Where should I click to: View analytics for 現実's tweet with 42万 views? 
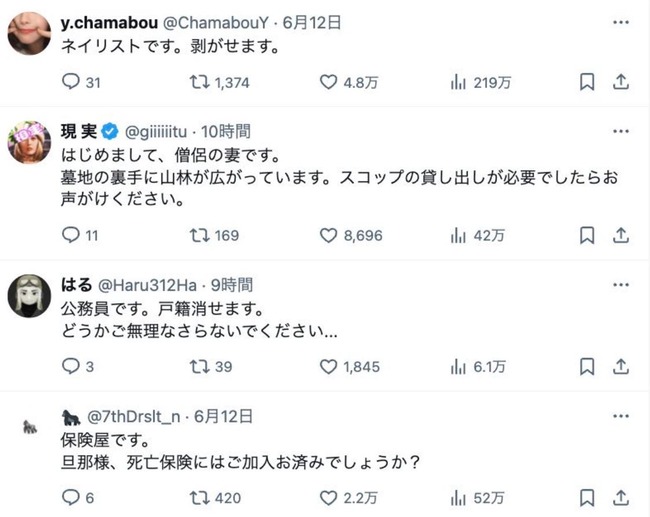pyautogui.click(x=459, y=236)
